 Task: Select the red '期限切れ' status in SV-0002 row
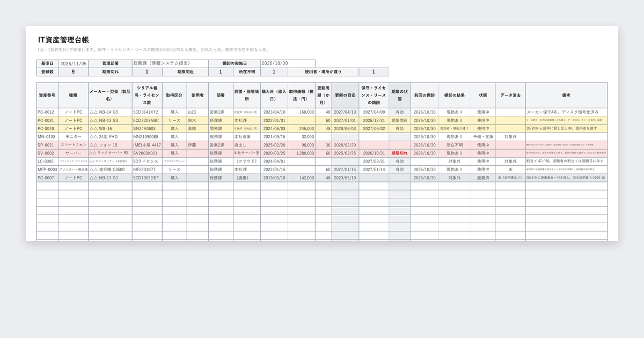(400, 153)
